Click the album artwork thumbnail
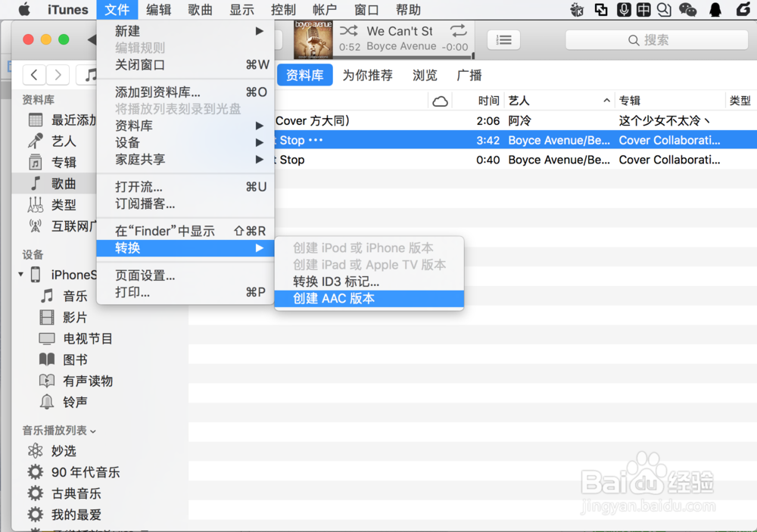 click(313, 39)
